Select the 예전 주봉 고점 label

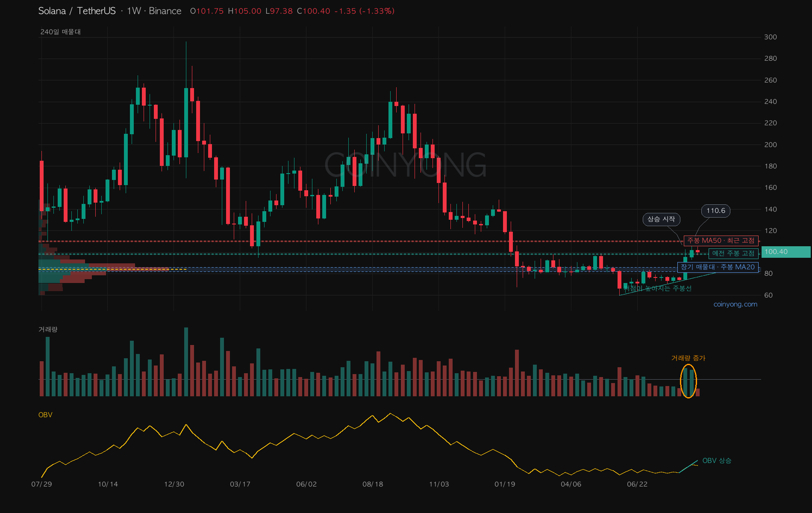pos(733,254)
